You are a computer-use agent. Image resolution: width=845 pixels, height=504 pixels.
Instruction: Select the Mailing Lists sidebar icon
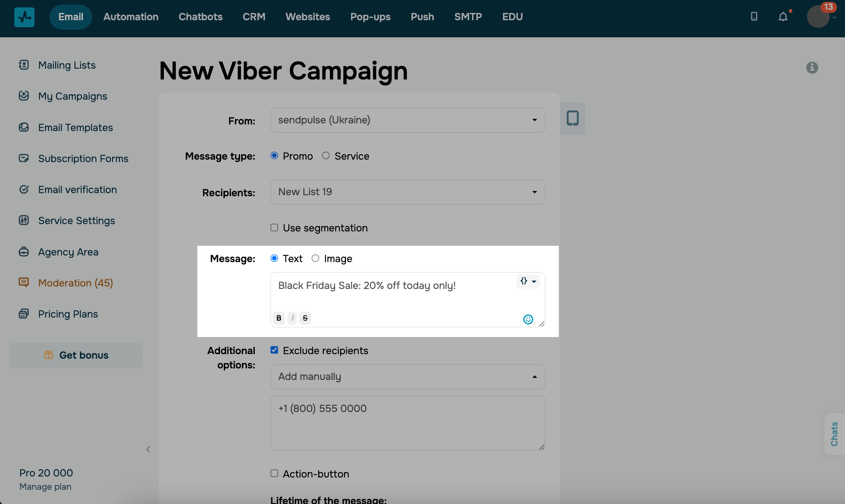pos(23,65)
